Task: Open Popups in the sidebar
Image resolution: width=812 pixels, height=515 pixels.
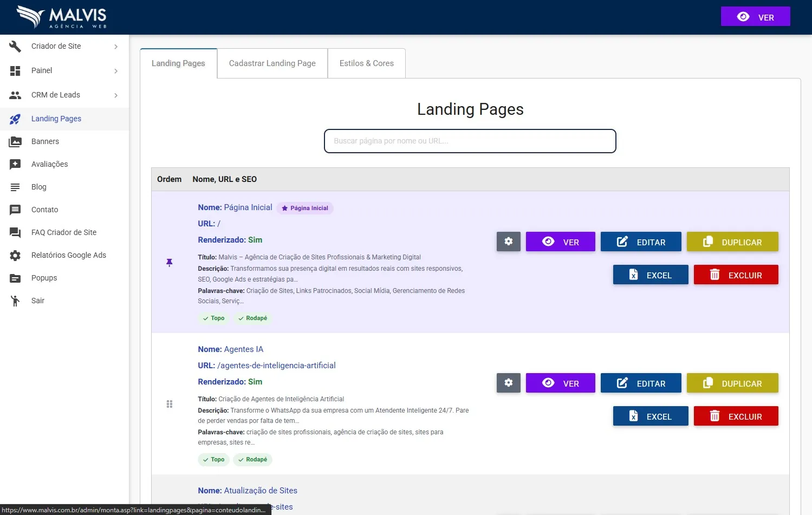Action: click(x=64, y=278)
